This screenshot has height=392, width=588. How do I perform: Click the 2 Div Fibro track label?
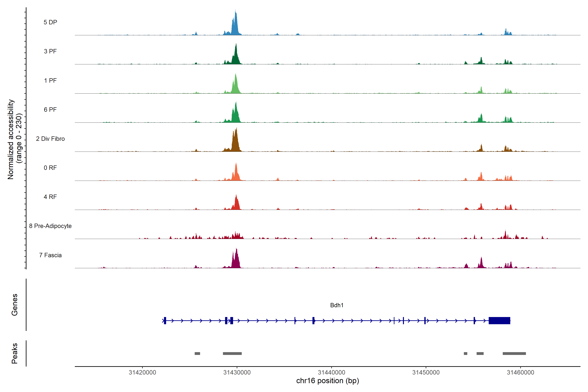50,139
